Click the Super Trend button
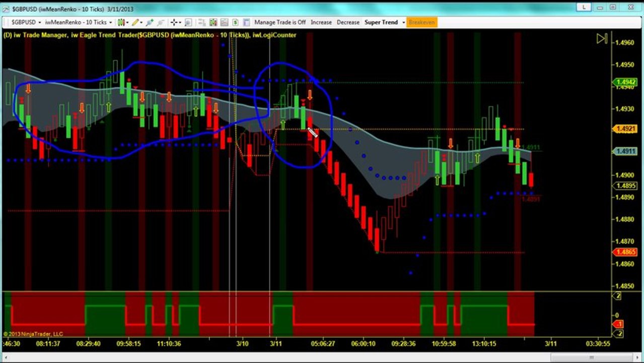644x363 pixels. coord(381,22)
